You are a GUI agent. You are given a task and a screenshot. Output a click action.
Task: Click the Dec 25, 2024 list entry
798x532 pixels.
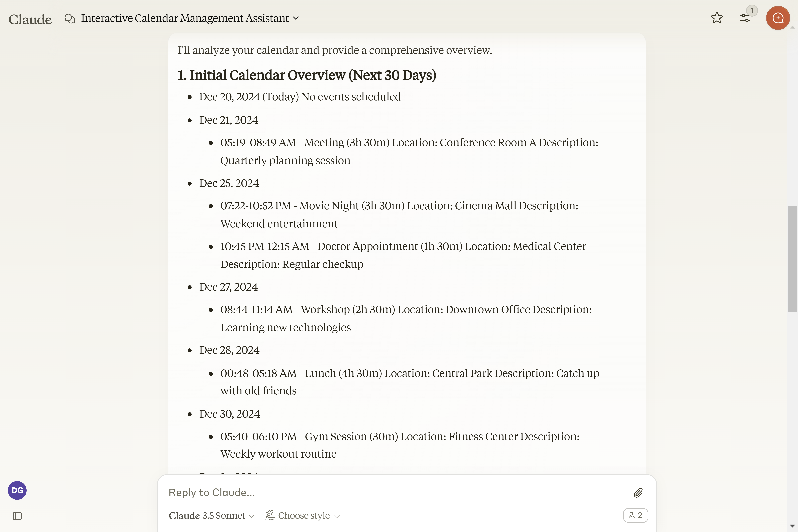click(229, 183)
